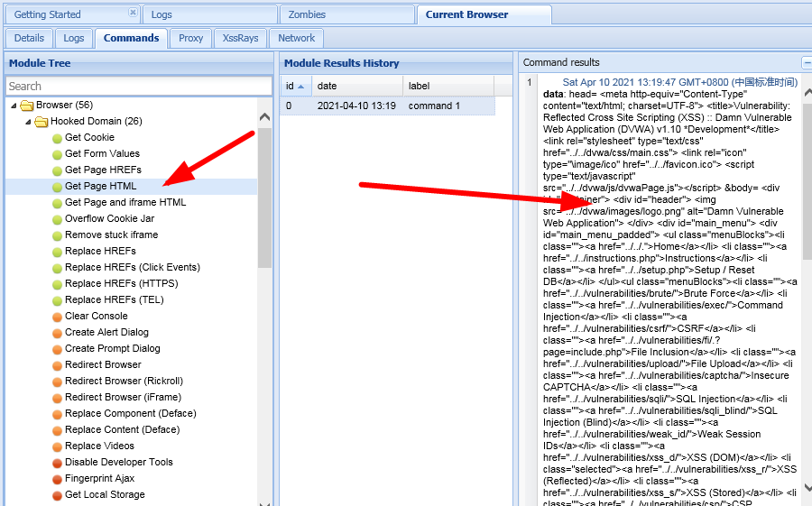Click orange icon beside Create Alert Dialog
The width and height of the screenshot is (812, 506).
pyautogui.click(x=57, y=333)
